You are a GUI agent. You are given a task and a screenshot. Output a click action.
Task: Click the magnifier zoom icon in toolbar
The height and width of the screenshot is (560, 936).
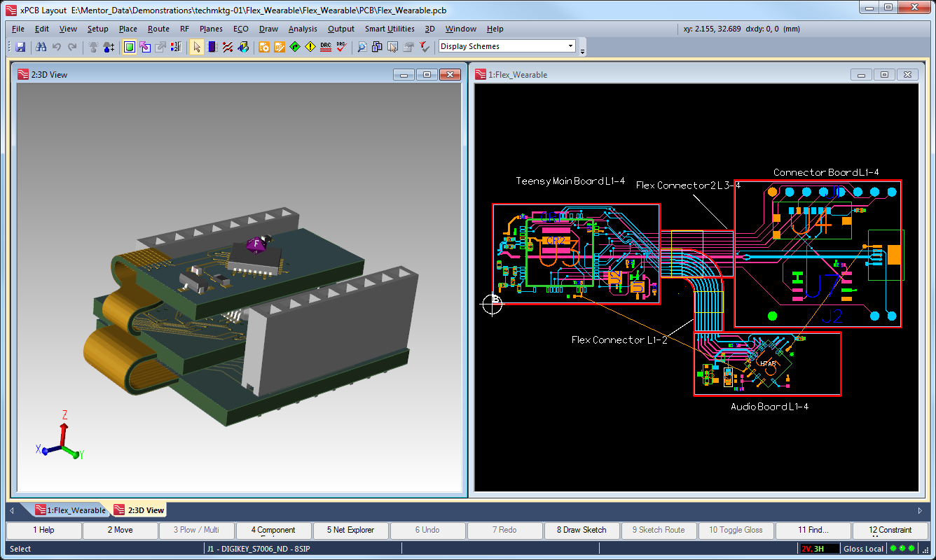pos(362,47)
